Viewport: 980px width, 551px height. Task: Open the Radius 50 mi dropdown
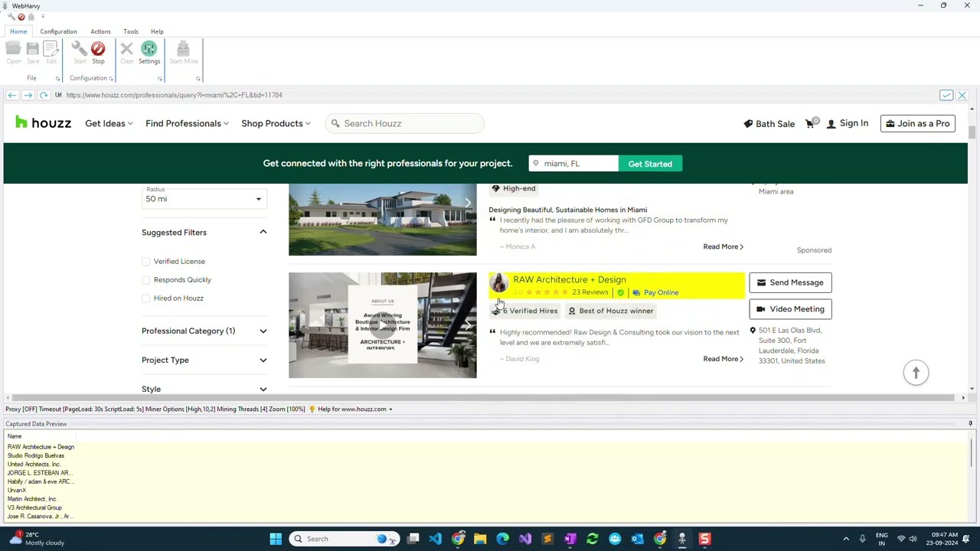204,199
